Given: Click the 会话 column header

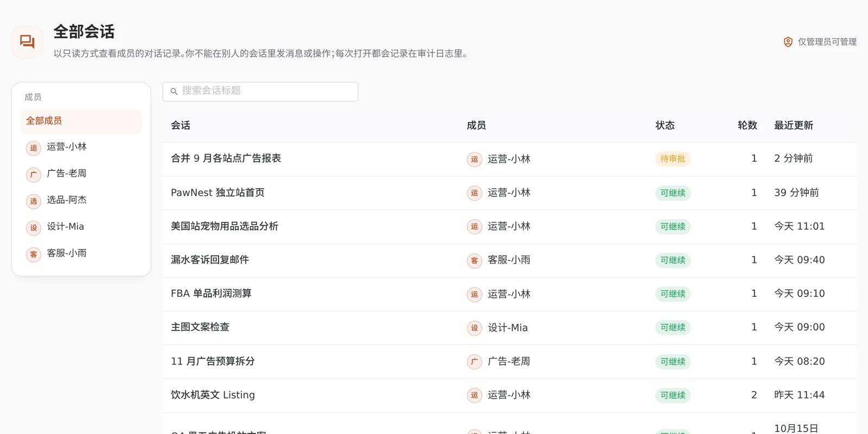Looking at the screenshot, I should click(181, 125).
